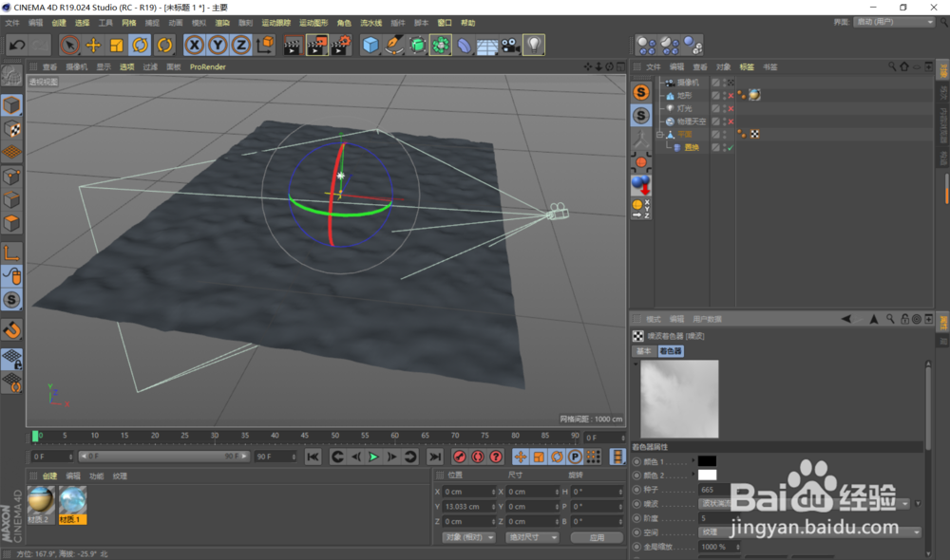This screenshot has width=950, height=560.
Task: Open the 创建 menu in main menubar
Action: click(59, 23)
